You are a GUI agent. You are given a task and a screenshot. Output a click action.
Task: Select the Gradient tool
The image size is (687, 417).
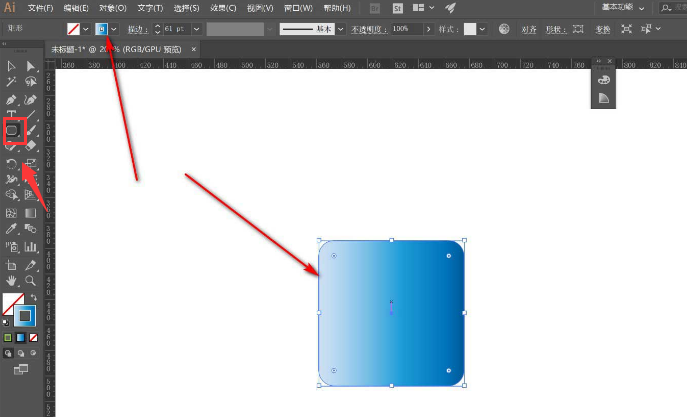(x=30, y=213)
